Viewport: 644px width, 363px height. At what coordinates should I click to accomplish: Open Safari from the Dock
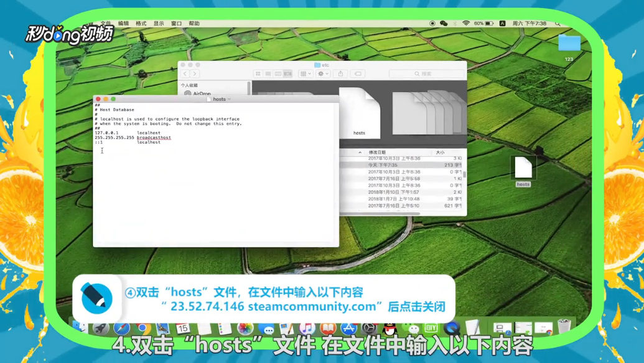pos(121,328)
